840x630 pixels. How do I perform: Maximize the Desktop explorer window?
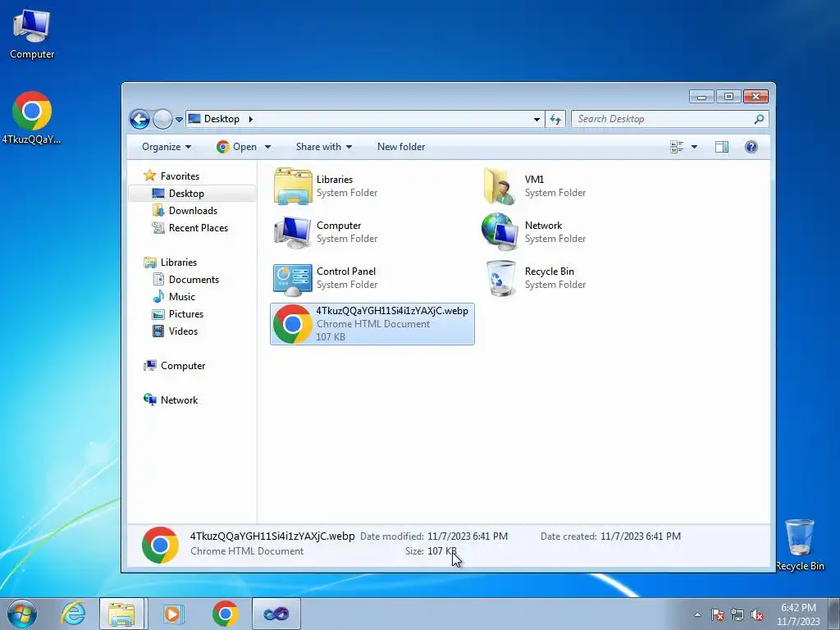[x=728, y=97]
